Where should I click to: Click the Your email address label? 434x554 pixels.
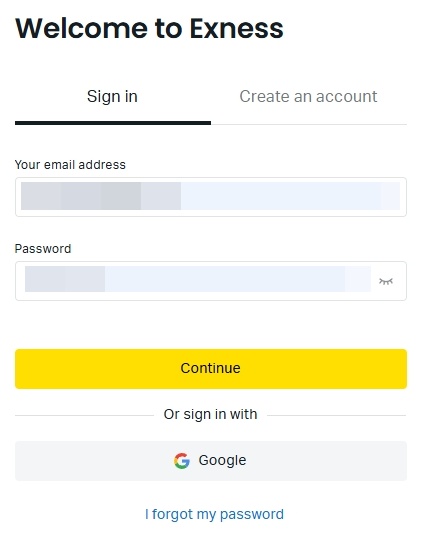70,165
